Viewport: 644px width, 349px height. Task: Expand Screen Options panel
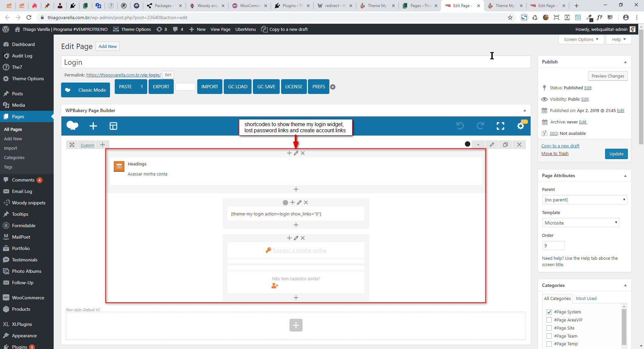click(x=581, y=39)
